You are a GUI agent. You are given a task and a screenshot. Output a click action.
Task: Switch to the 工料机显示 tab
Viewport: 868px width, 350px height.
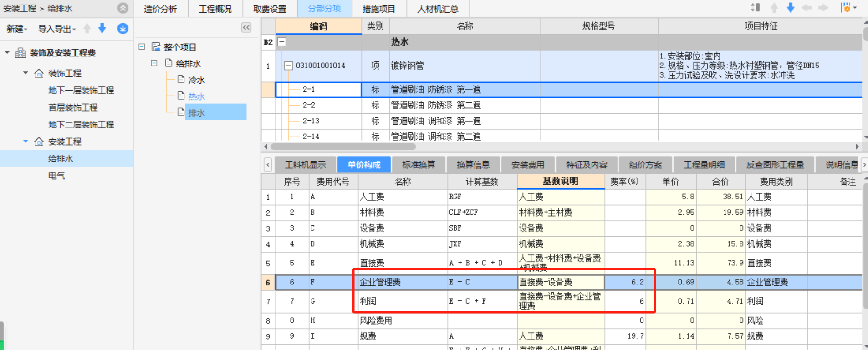tap(305, 165)
